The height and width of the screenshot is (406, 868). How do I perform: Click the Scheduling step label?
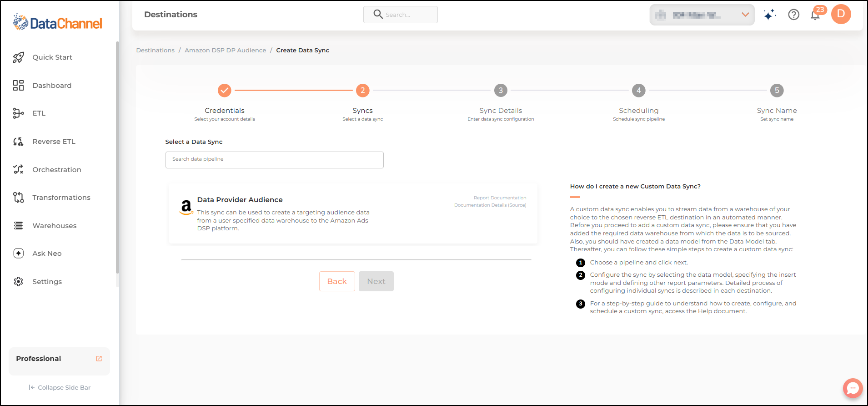[x=639, y=111]
